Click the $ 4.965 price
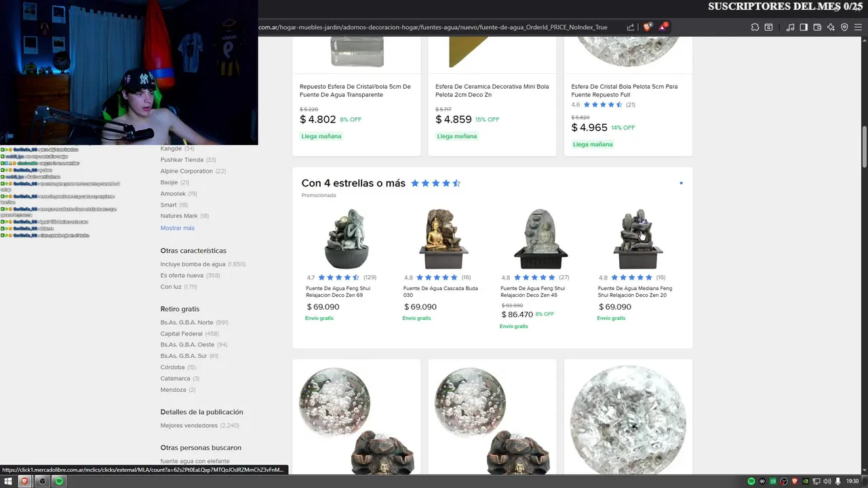The height and width of the screenshot is (488, 868). click(589, 127)
